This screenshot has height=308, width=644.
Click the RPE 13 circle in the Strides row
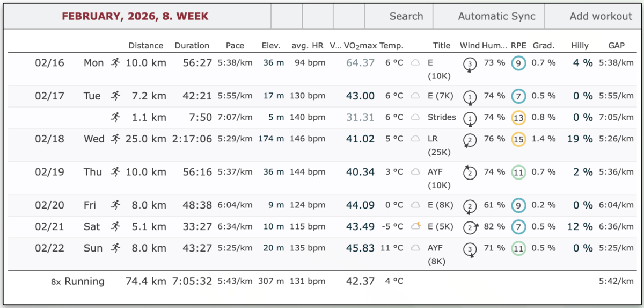[519, 118]
